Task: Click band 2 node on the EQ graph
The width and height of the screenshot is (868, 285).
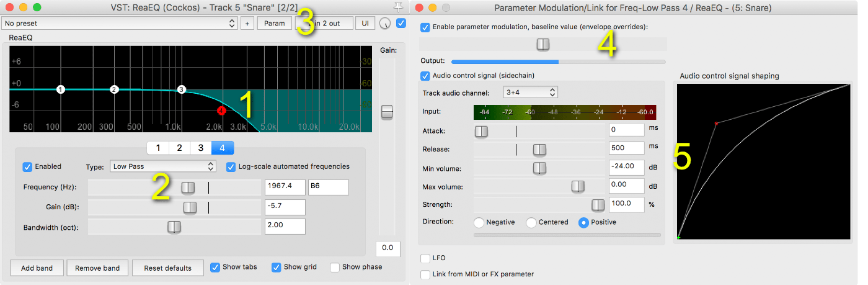Action: pyautogui.click(x=114, y=89)
